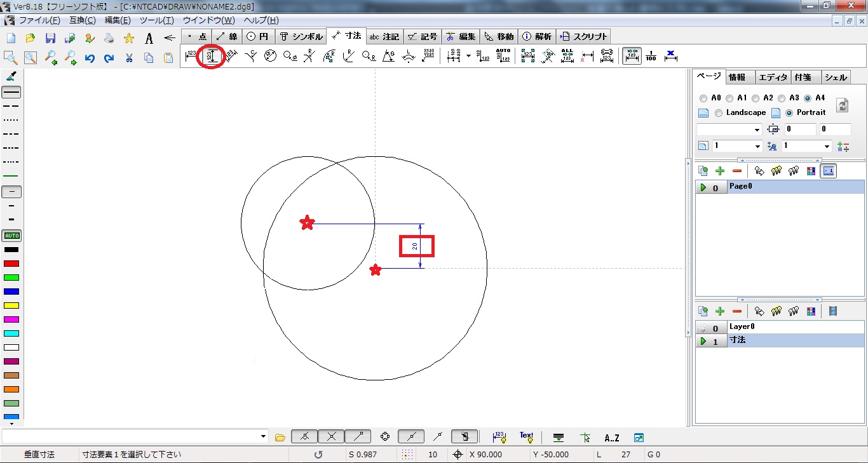Click the red minus in layer toolbar

click(x=737, y=311)
